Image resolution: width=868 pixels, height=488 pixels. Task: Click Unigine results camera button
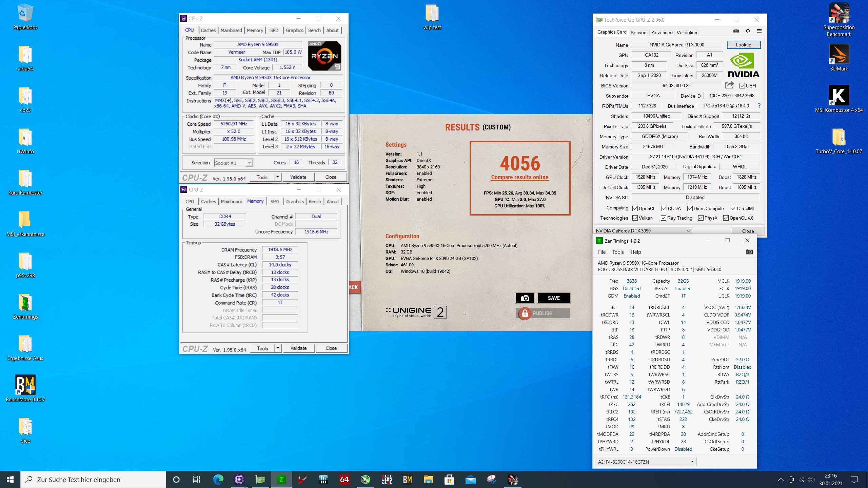525,298
